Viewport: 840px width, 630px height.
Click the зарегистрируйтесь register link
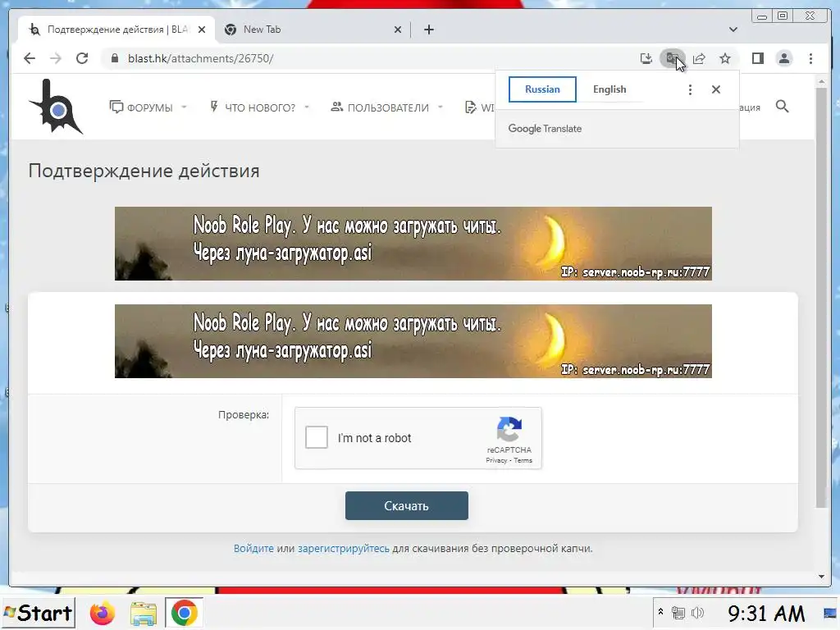coord(344,549)
